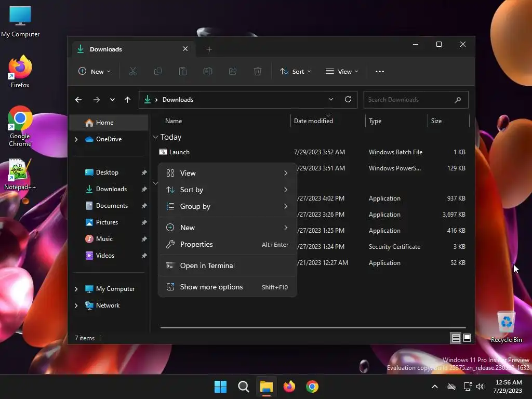Sort by the Type column header
This screenshot has width=532, height=399.
click(375, 121)
